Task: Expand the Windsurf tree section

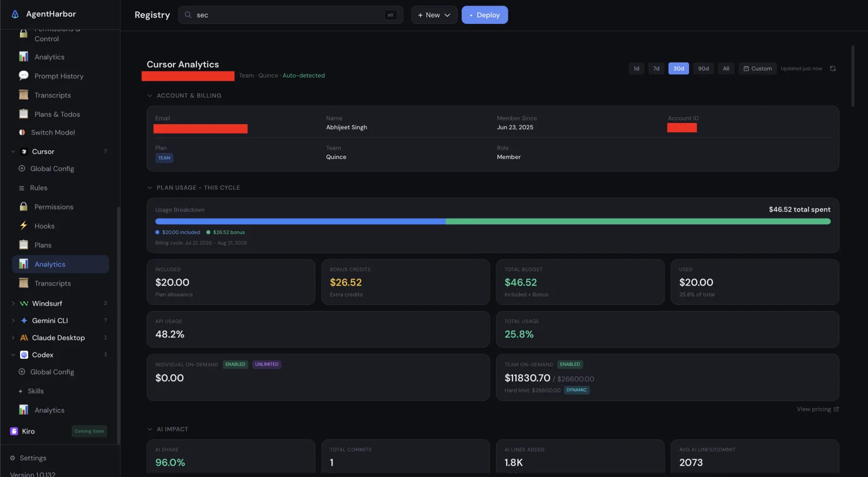Action: point(13,303)
